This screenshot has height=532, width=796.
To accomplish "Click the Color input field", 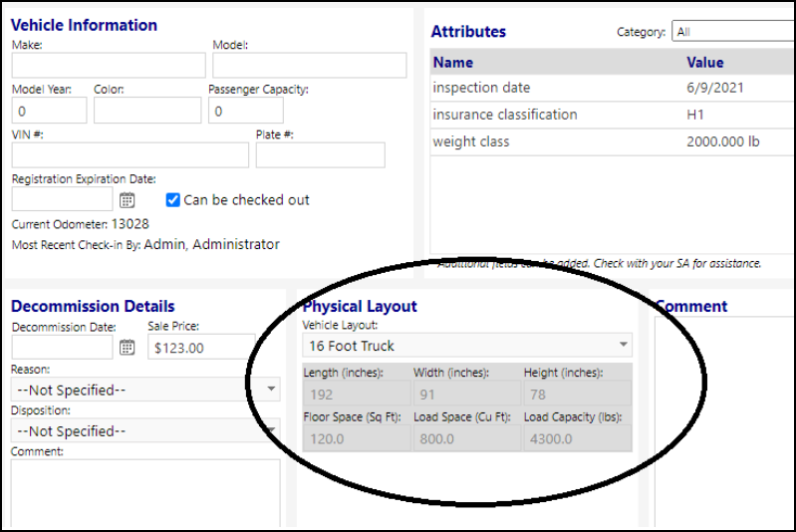I will 147,111.
